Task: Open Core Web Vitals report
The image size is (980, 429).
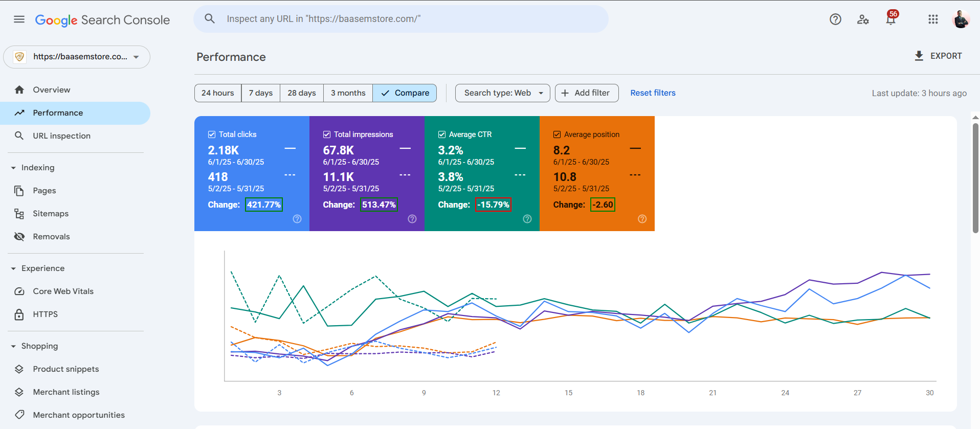Action: coord(75,291)
